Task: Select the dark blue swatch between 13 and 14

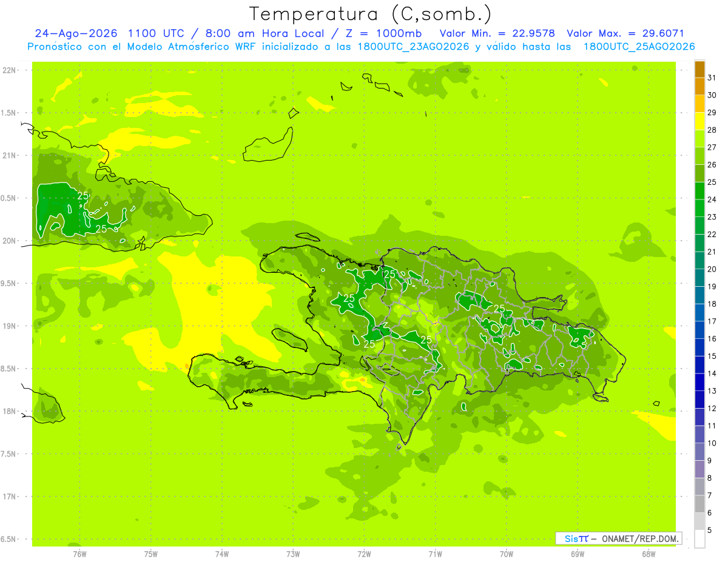Action: 699,383
